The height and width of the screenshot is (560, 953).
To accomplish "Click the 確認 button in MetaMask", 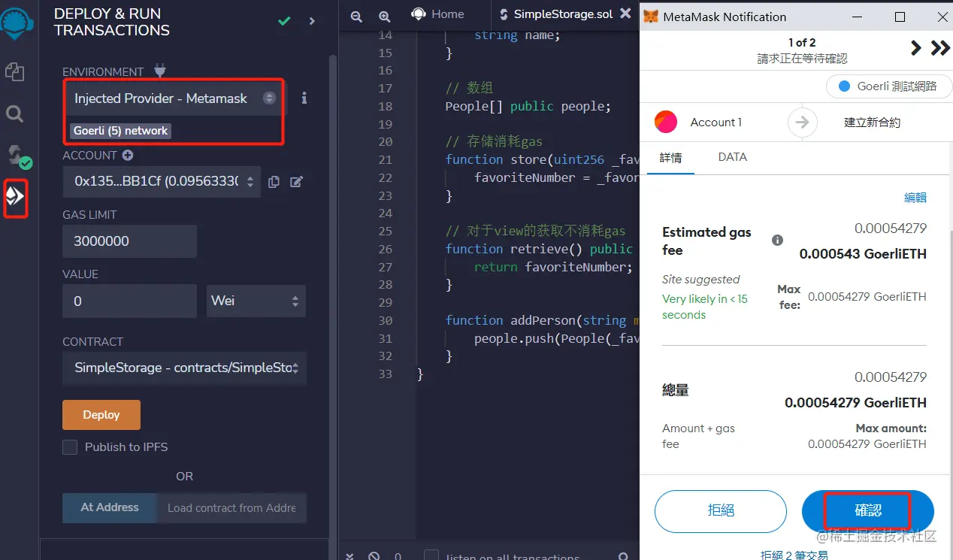I will 868,511.
